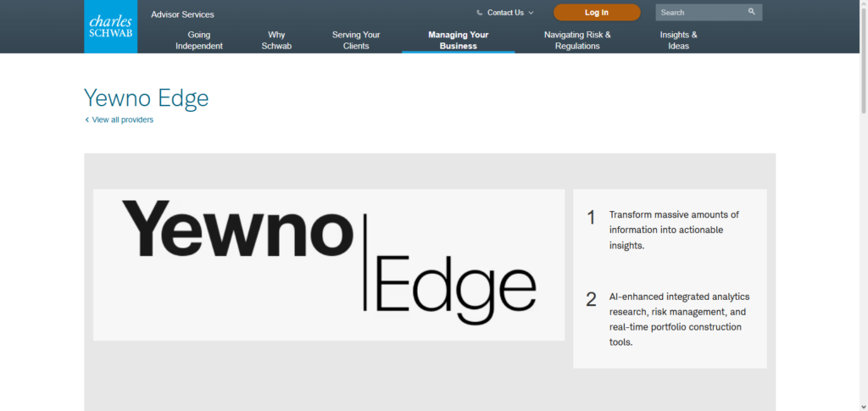Click the Yewno Edge page heading

[146, 98]
